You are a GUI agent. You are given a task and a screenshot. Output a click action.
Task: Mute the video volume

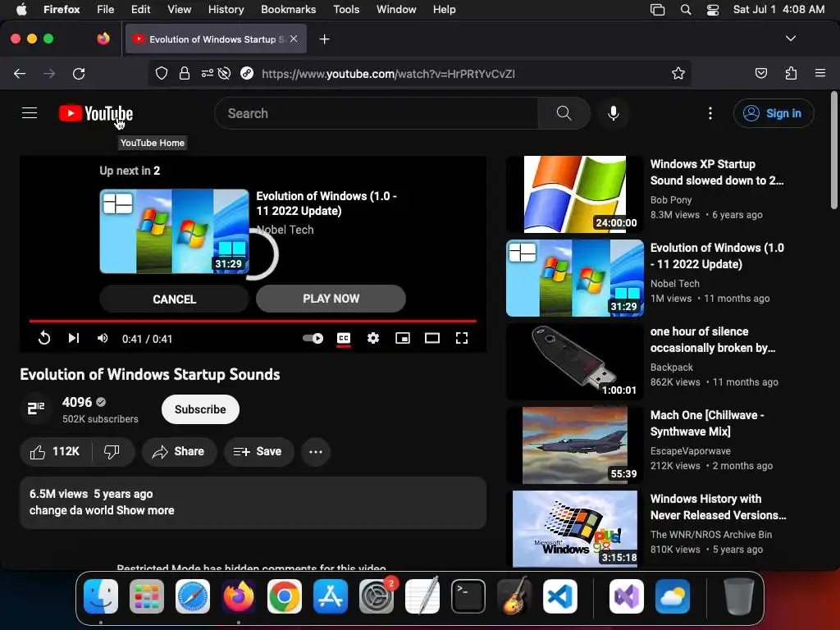click(103, 338)
